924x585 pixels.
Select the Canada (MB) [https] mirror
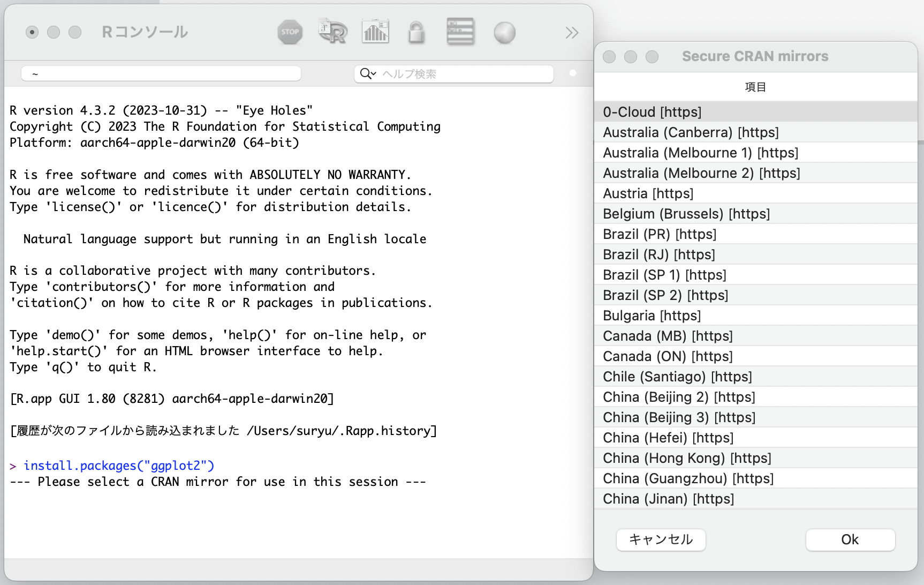click(x=756, y=335)
